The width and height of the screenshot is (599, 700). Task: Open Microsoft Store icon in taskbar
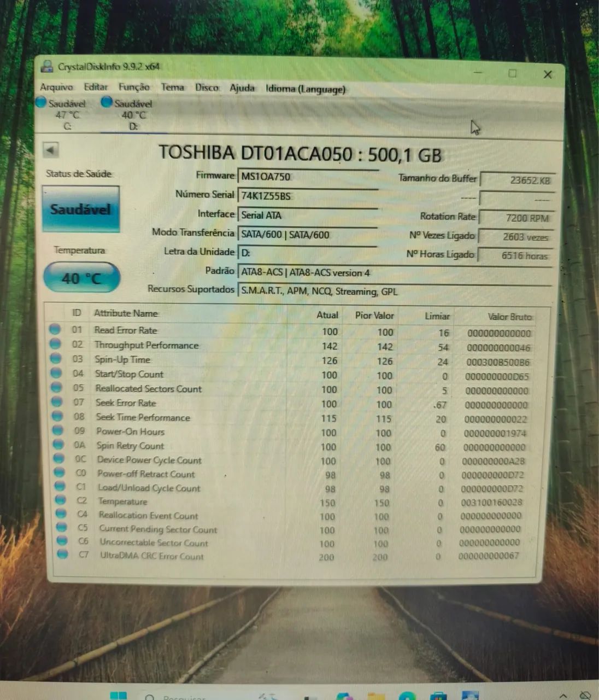pos(439,696)
